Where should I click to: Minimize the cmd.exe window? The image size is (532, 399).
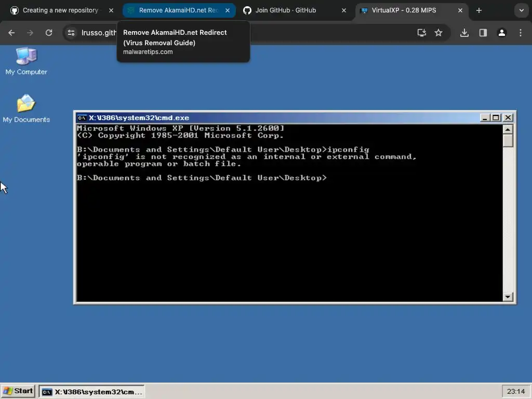485,118
